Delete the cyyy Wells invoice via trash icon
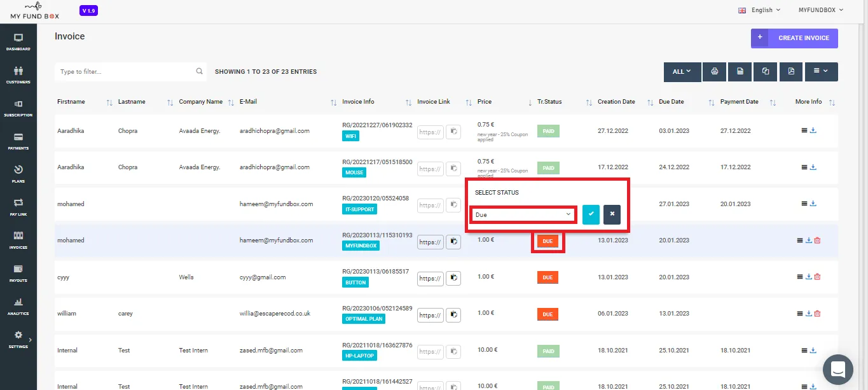The width and height of the screenshot is (868, 390). tap(817, 277)
